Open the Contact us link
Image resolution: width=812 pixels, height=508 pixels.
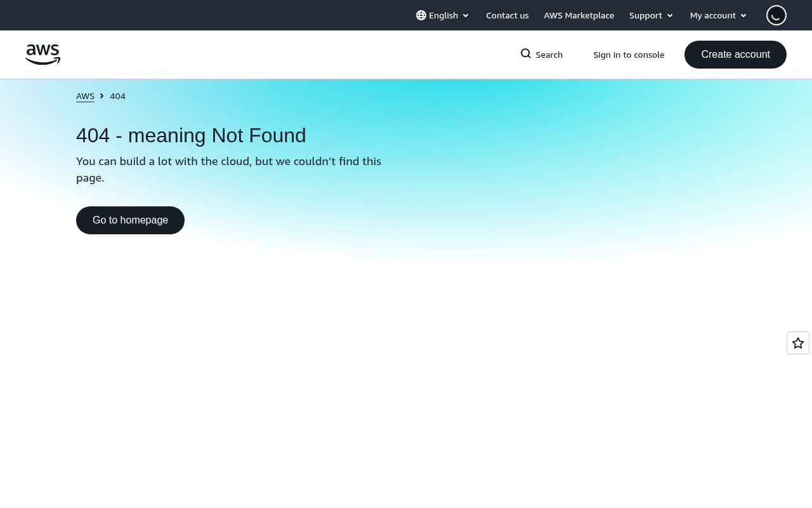[507, 15]
